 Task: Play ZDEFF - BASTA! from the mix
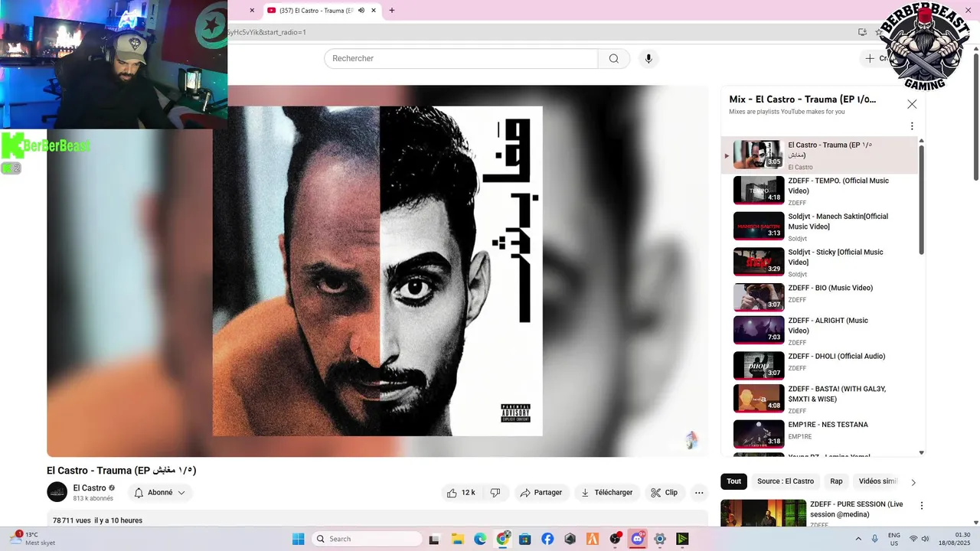click(821, 399)
